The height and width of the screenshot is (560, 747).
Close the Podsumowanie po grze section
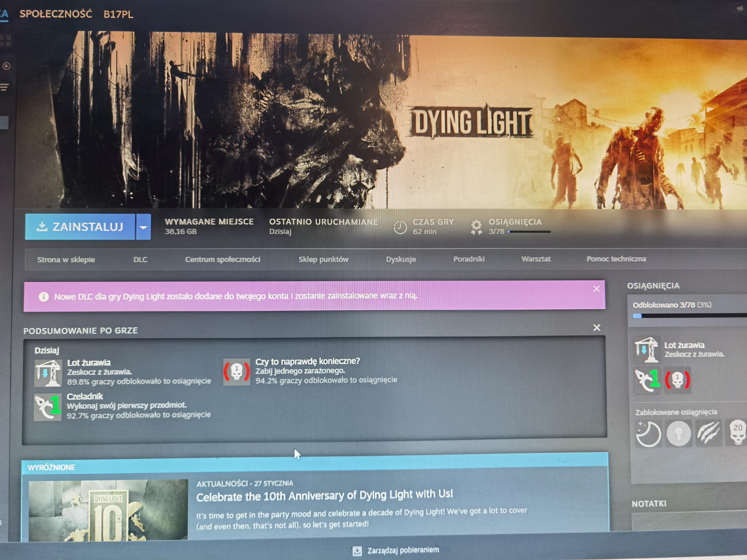pyautogui.click(x=597, y=327)
